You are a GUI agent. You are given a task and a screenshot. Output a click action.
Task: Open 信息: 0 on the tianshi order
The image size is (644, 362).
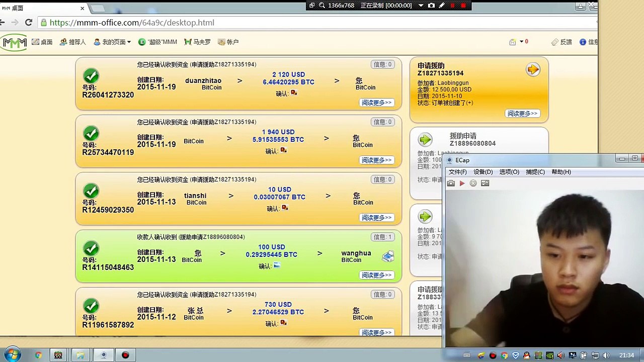(x=382, y=179)
